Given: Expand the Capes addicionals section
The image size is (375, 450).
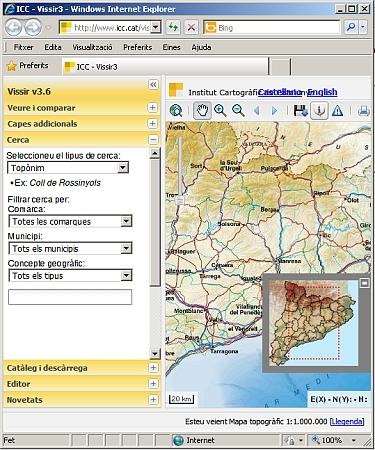Looking at the screenshot, I should (x=152, y=123).
